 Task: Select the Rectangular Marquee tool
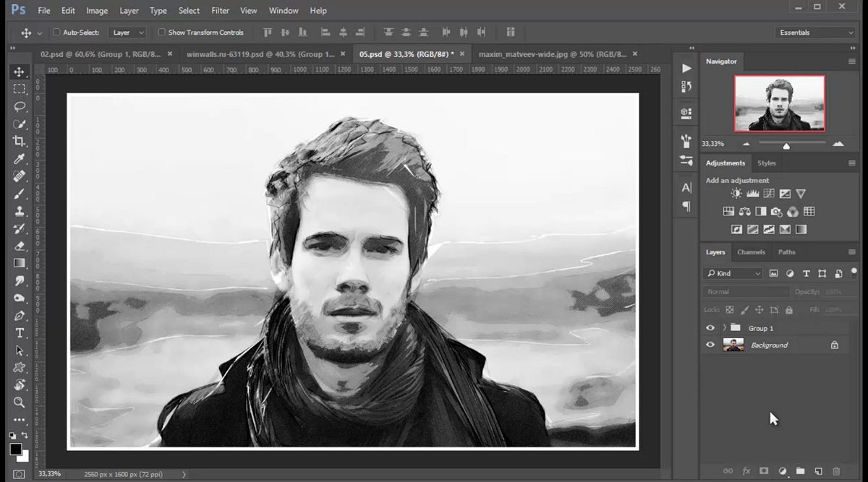pos(20,89)
